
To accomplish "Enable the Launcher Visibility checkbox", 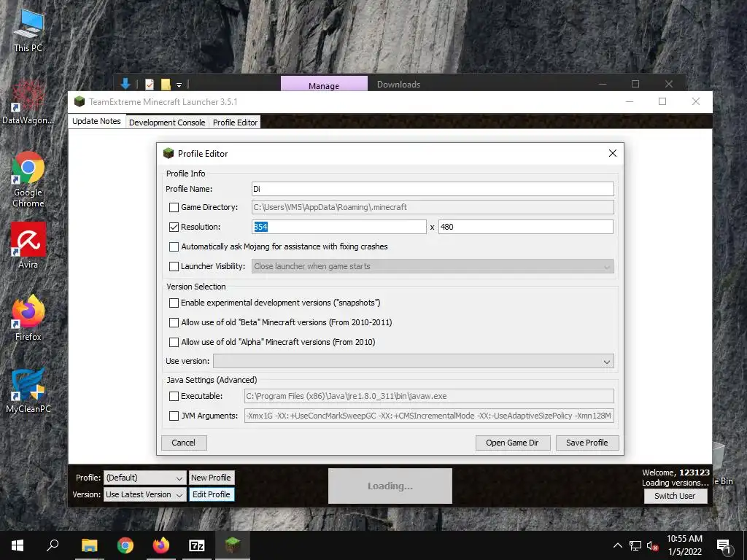I will pyautogui.click(x=174, y=266).
